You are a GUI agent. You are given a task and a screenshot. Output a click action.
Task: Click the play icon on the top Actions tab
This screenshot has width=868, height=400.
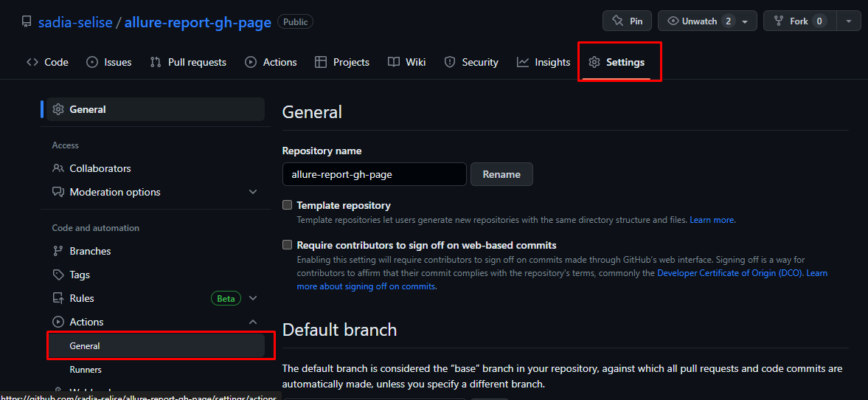[251, 62]
